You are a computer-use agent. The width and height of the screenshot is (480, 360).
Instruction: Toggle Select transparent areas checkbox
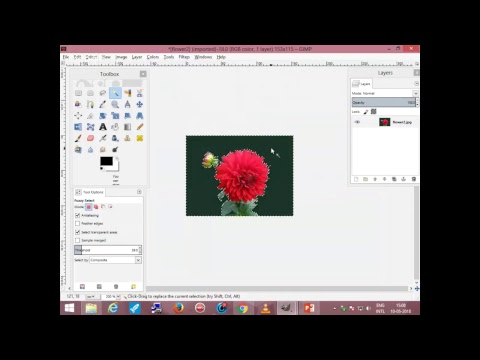[x=78, y=232]
